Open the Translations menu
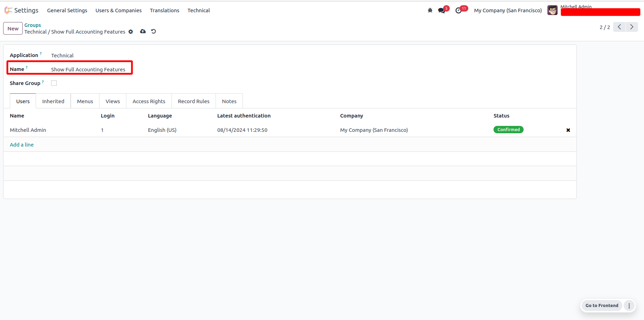 click(x=164, y=10)
